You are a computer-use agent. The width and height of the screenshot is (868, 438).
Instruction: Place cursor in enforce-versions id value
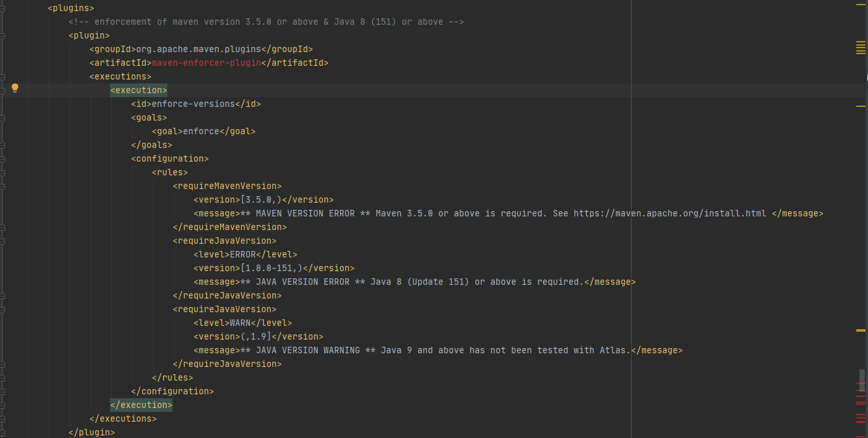[193, 104]
